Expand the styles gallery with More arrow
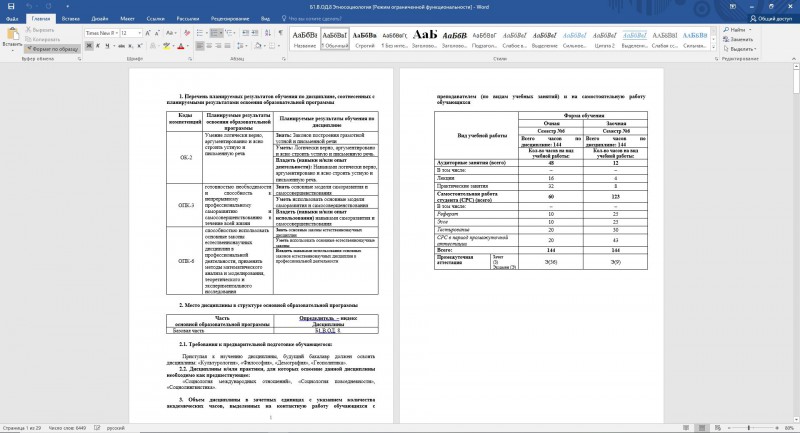This screenshot has height=433, width=800. [x=714, y=47]
